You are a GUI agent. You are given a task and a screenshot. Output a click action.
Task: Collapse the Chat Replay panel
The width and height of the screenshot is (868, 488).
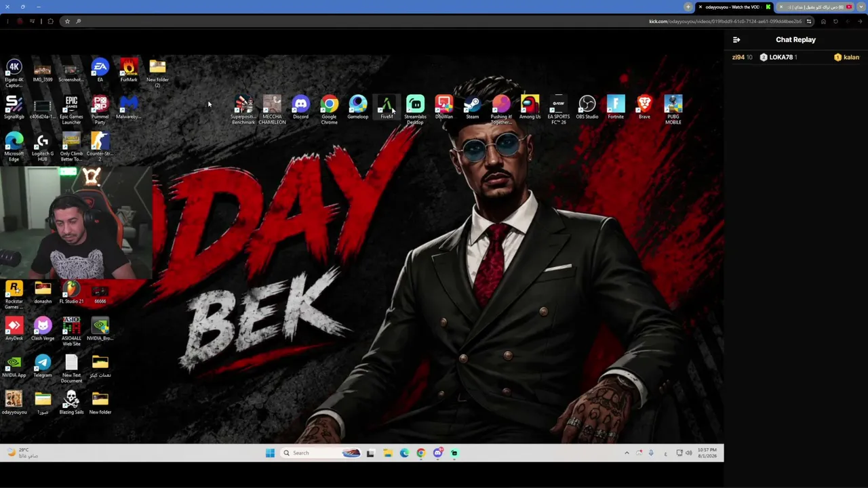(736, 39)
